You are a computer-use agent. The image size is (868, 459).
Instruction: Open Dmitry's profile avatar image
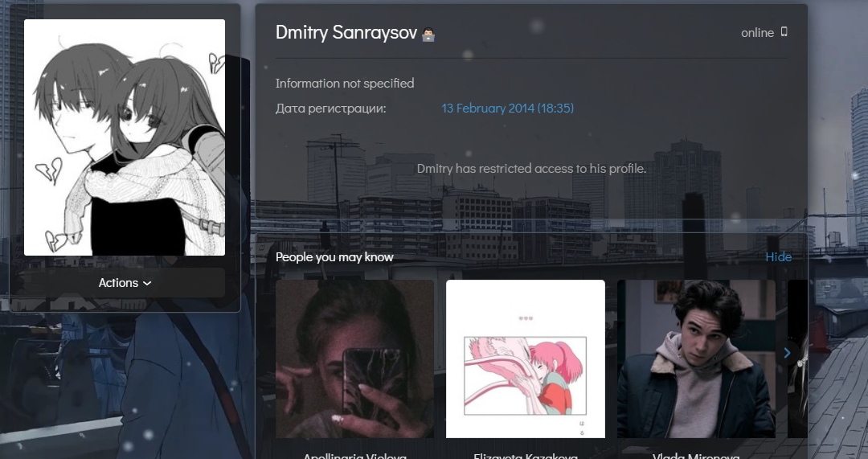(x=125, y=137)
